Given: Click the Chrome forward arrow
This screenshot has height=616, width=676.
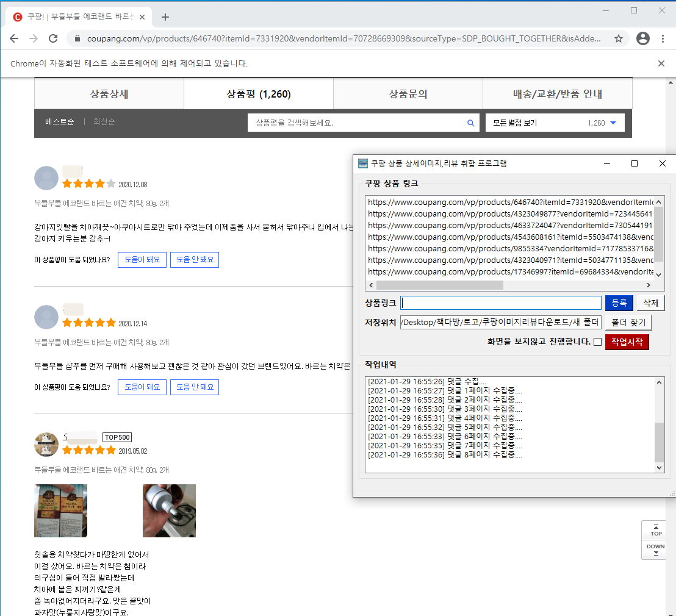Looking at the screenshot, I should coord(34,39).
